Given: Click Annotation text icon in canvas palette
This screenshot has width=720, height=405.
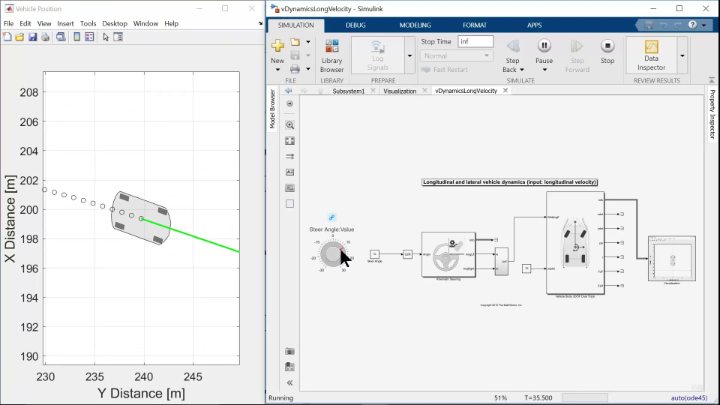Looking at the screenshot, I should (x=290, y=172).
